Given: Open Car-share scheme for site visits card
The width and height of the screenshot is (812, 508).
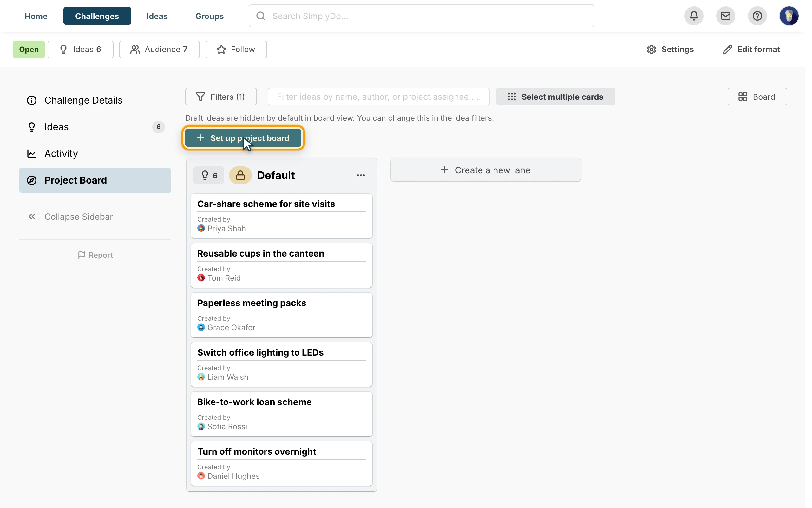Looking at the screenshot, I should pyautogui.click(x=282, y=216).
